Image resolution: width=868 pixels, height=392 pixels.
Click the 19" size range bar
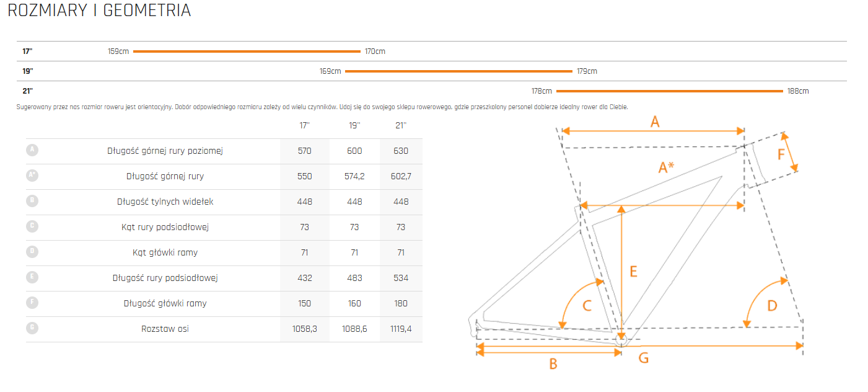(x=458, y=71)
